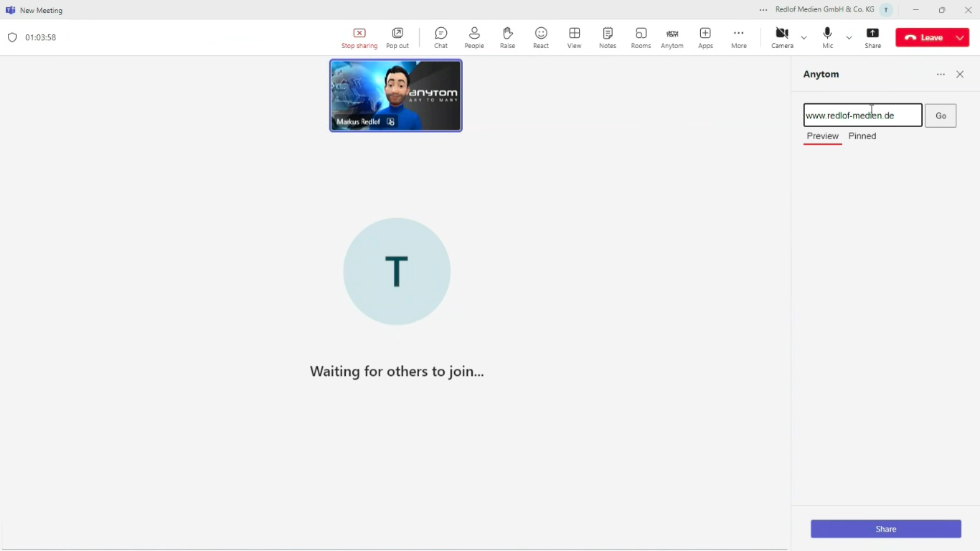Select the Preview tab

[822, 136]
